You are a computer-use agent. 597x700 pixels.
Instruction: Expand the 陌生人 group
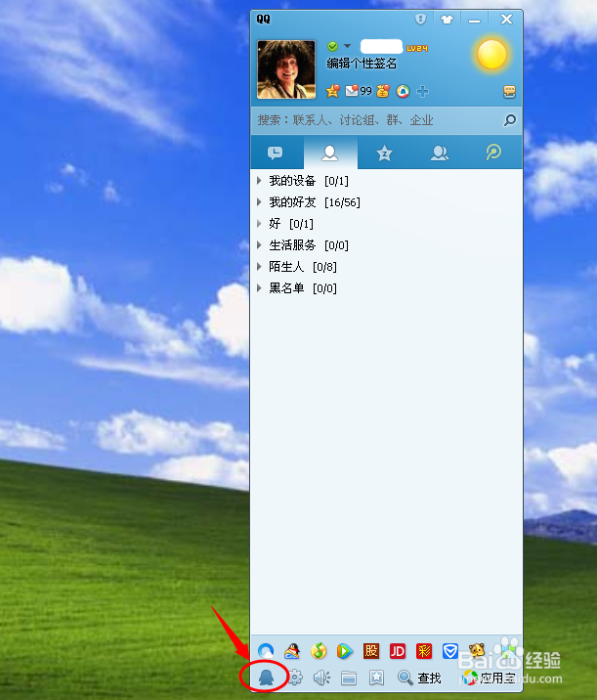tap(259, 267)
